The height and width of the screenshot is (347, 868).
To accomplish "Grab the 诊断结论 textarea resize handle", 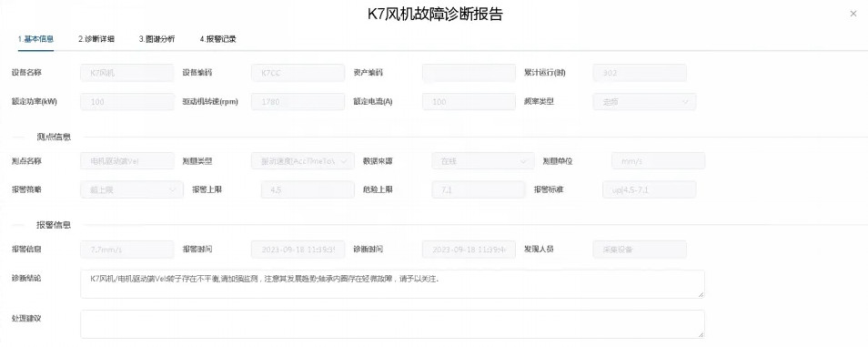I will pyautogui.click(x=701, y=295).
